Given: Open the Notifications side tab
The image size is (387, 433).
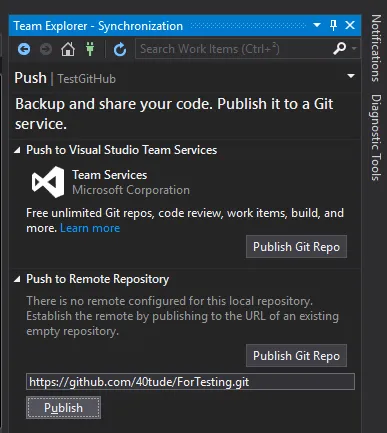Looking at the screenshot, I should pyautogui.click(x=376, y=48).
